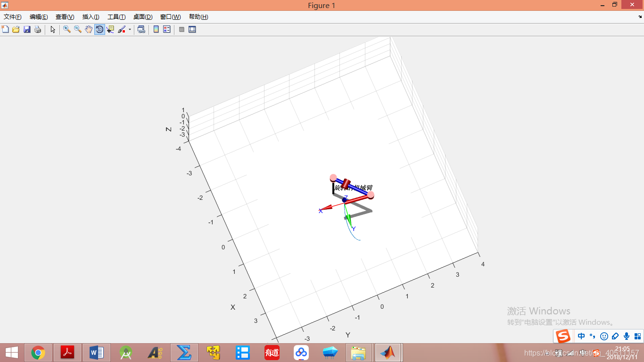Image resolution: width=644 pixels, height=362 pixels.
Task: Select the Pan hand tool
Action: click(89, 29)
